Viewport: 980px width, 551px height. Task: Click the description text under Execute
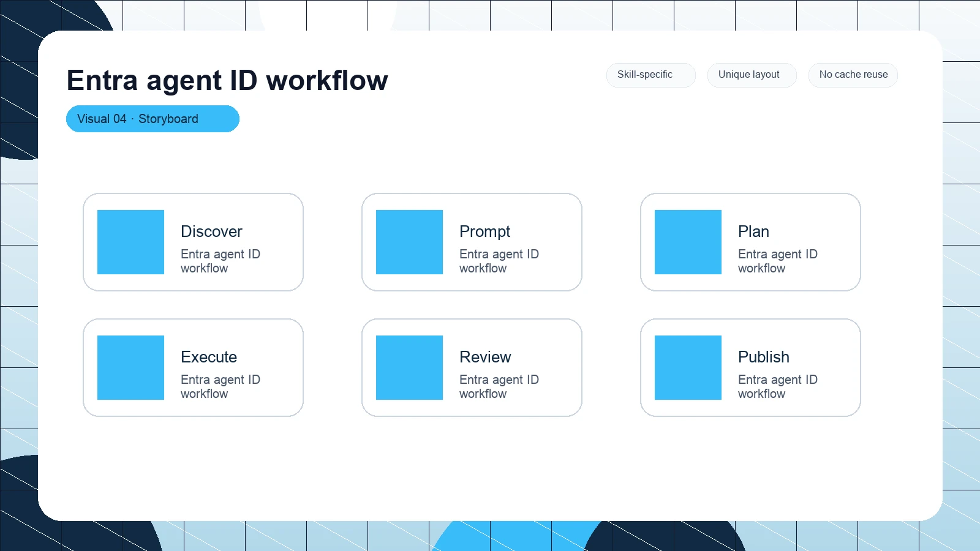[x=221, y=386]
